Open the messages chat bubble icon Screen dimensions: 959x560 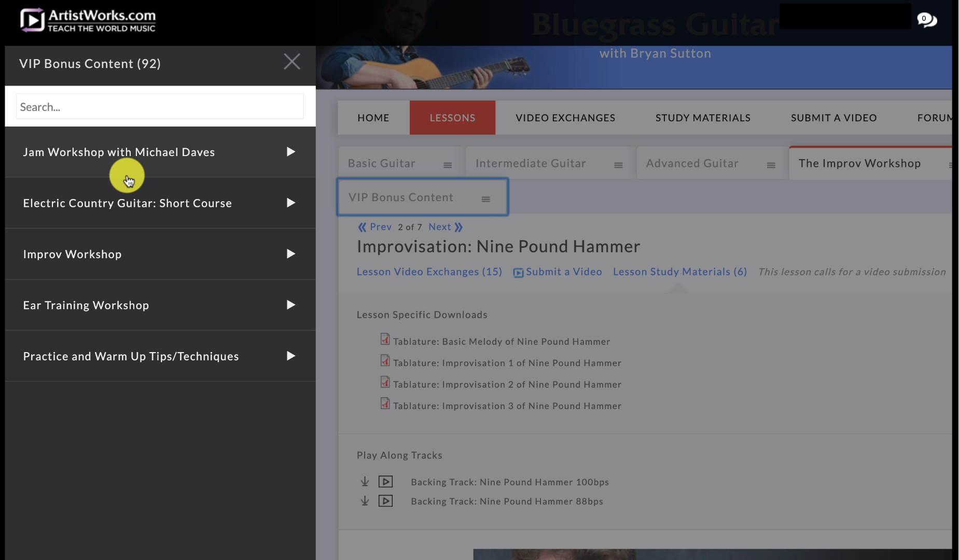tap(927, 20)
